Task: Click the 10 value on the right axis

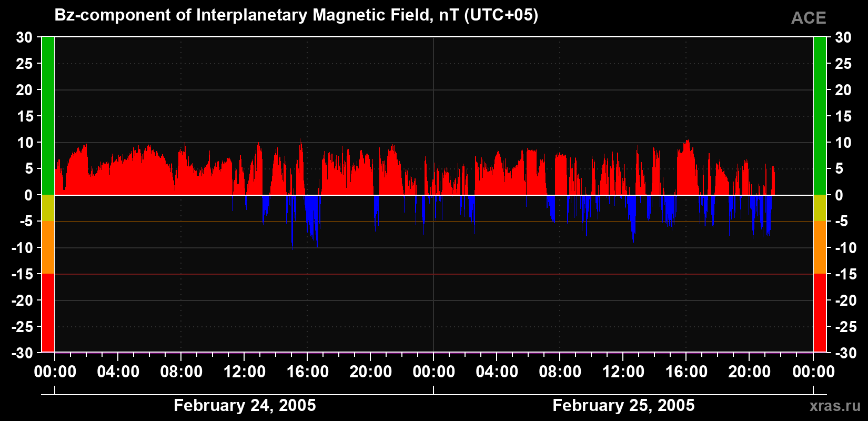Action: 843,143
